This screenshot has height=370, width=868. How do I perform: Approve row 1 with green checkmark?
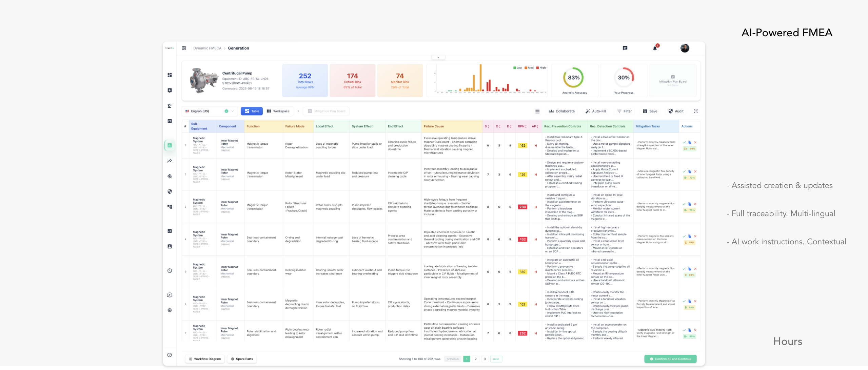tap(684, 143)
